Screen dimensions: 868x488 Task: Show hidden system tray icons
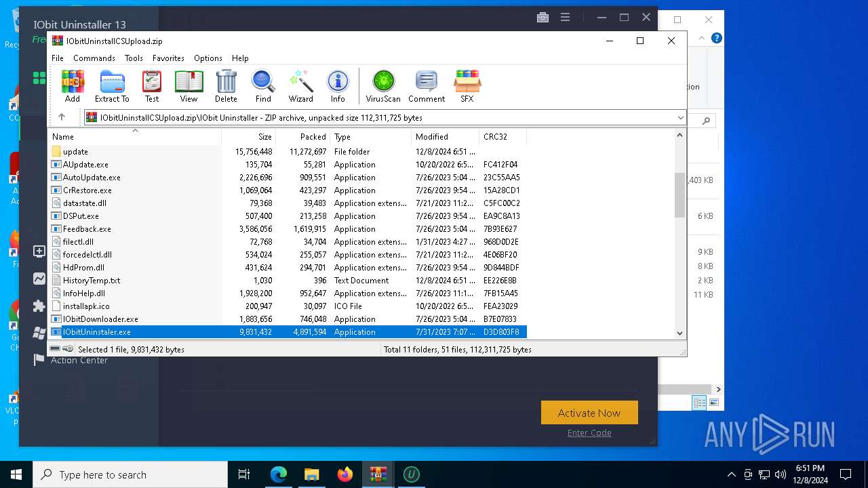point(731,474)
